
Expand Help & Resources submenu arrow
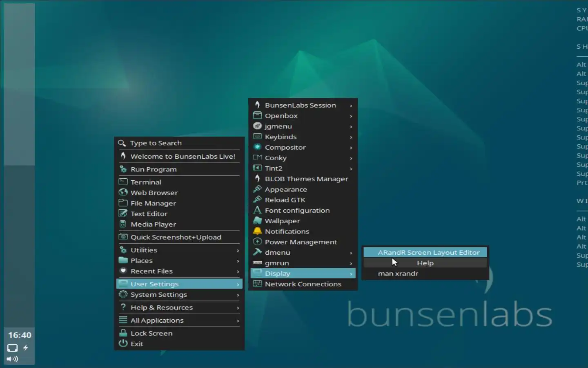(x=238, y=308)
